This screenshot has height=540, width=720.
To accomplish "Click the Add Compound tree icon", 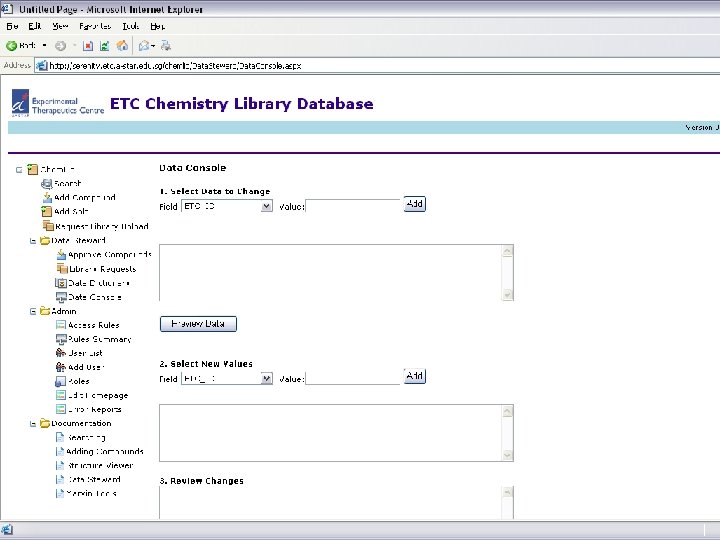I will click(x=47, y=197).
